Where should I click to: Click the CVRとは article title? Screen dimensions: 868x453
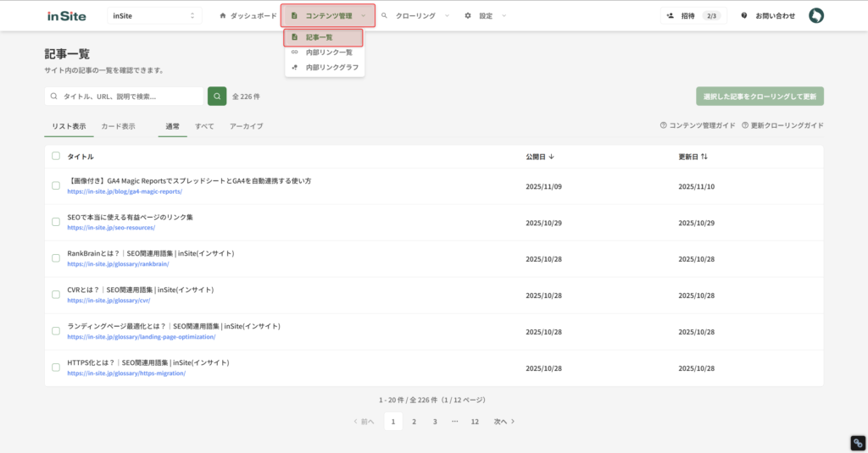(140, 290)
